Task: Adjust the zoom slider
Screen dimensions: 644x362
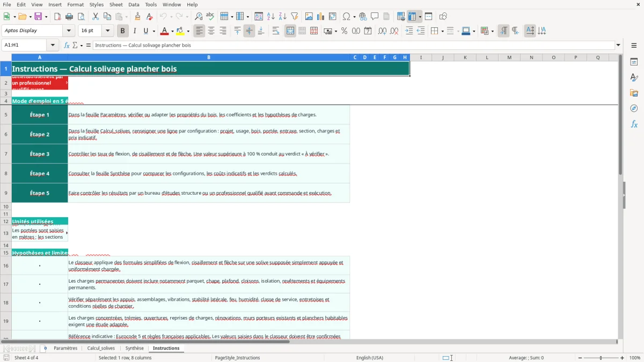Action: coord(601,358)
